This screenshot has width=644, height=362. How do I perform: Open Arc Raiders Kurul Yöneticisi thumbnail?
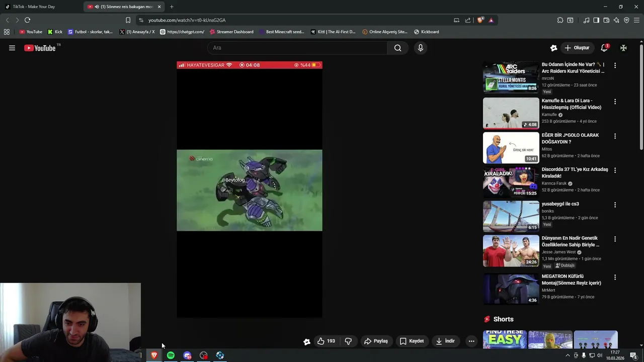coord(511,77)
